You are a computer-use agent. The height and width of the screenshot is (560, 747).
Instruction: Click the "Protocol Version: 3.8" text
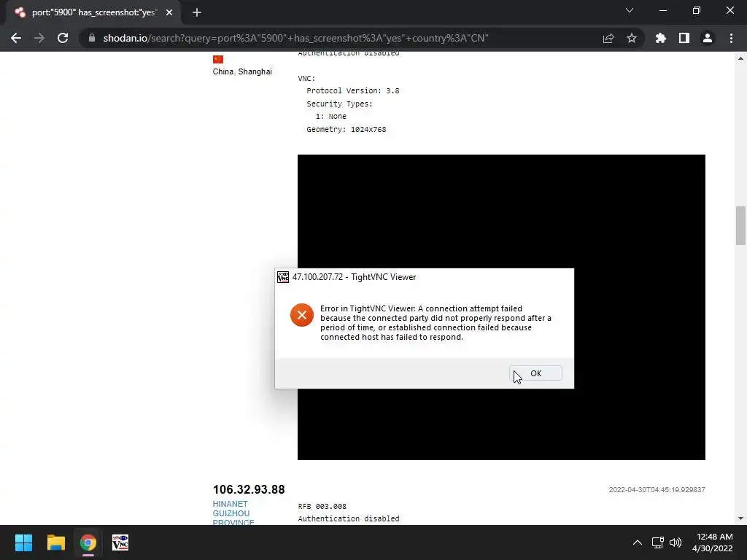click(353, 90)
